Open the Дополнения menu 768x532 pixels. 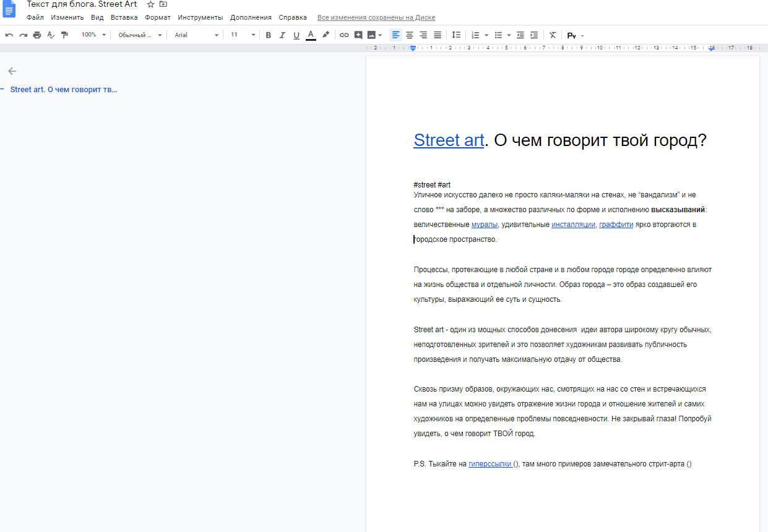coord(251,17)
